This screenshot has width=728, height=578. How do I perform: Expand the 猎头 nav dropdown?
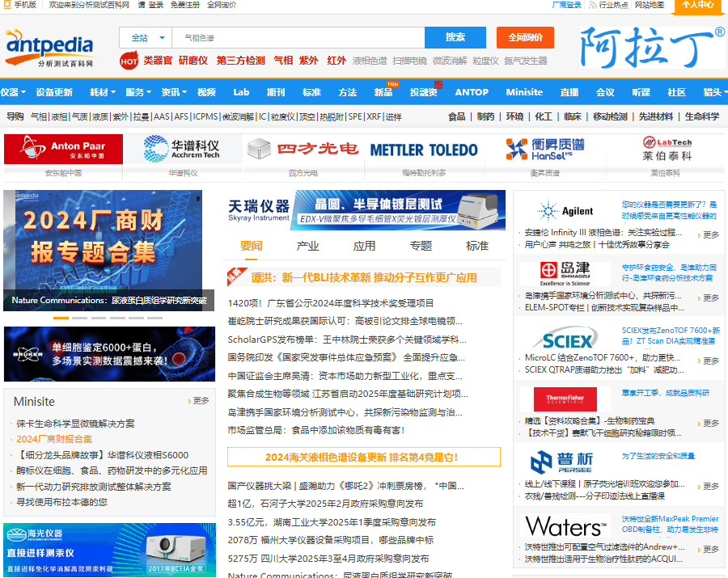click(716, 92)
